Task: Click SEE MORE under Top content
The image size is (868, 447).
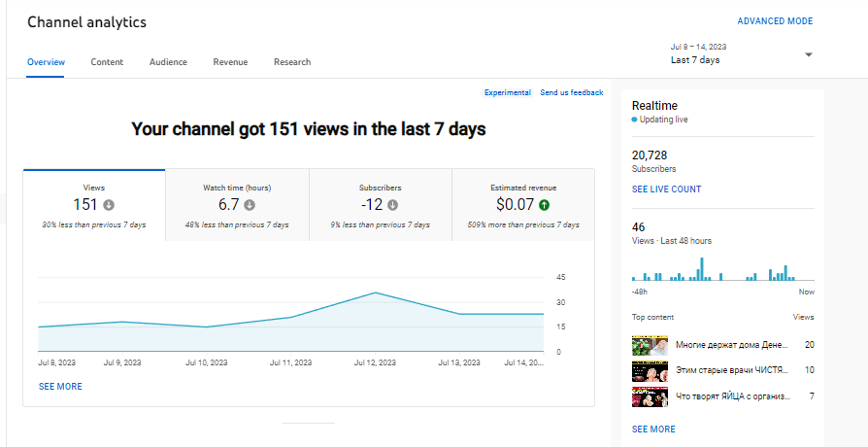Action: 653,430
